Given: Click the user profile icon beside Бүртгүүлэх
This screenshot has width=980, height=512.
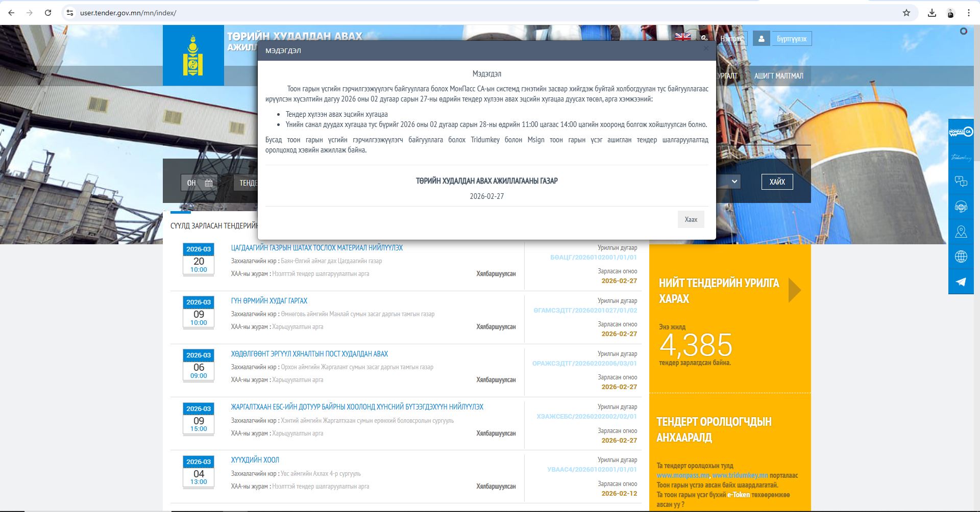Looking at the screenshot, I should [761, 39].
